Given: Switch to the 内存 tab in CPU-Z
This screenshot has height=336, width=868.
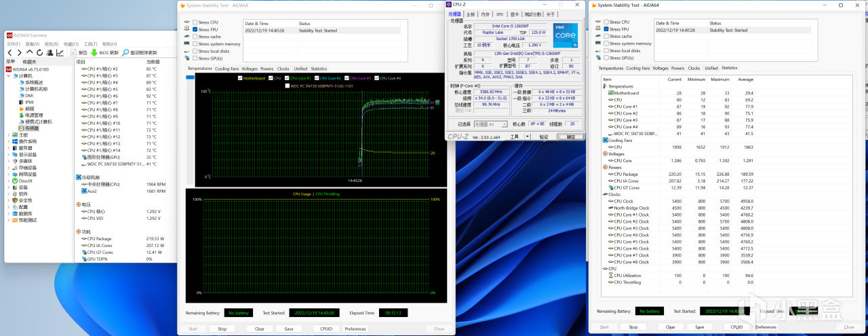Looking at the screenshot, I should coord(485,14).
